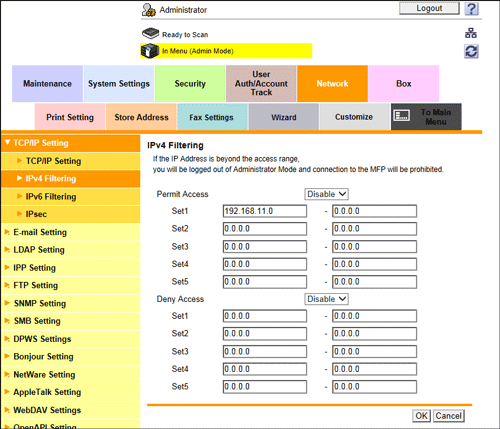Open the System Settings tab
Viewport: 500px width, 429px height.
119,84
